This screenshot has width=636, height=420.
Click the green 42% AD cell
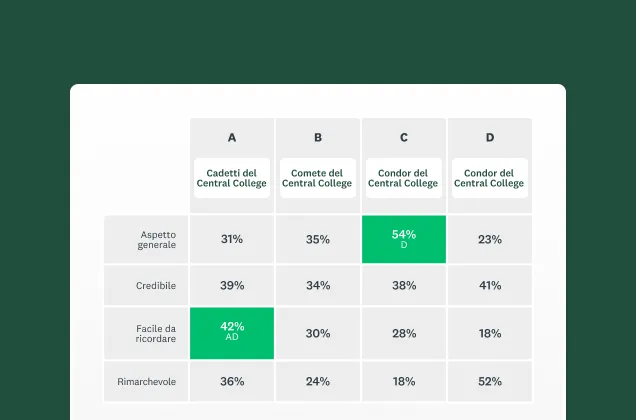(x=232, y=332)
